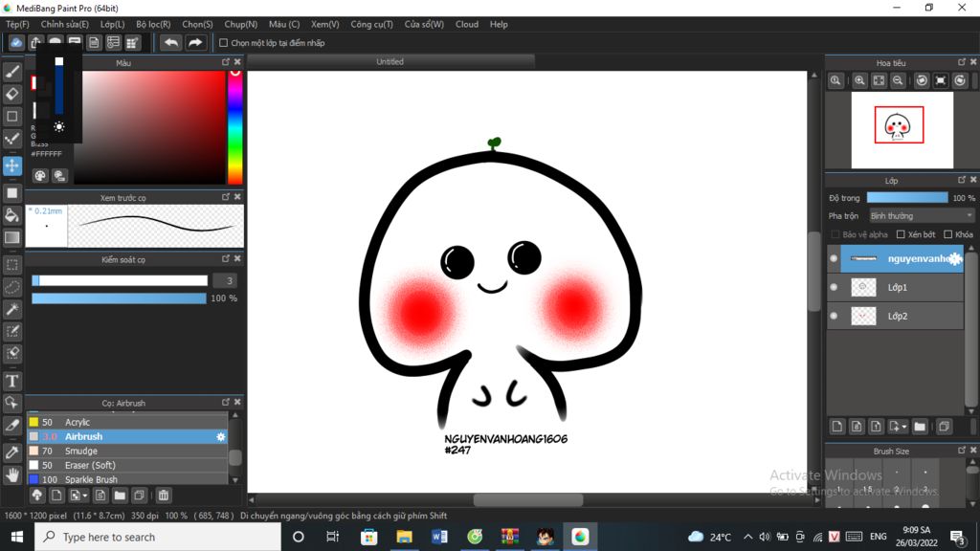Undock the Lớp layers panel
Viewport: 980px width, 551px height.
tap(962, 180)
